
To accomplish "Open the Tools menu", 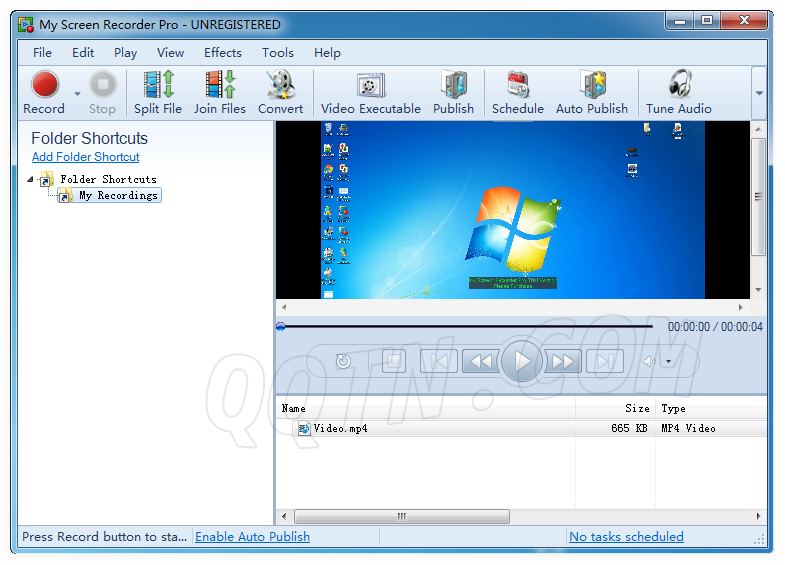I will (x=278, y=53).
